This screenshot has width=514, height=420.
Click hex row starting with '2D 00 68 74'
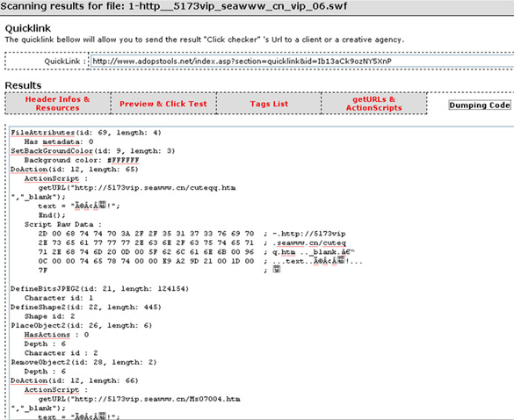pos(192,234)
